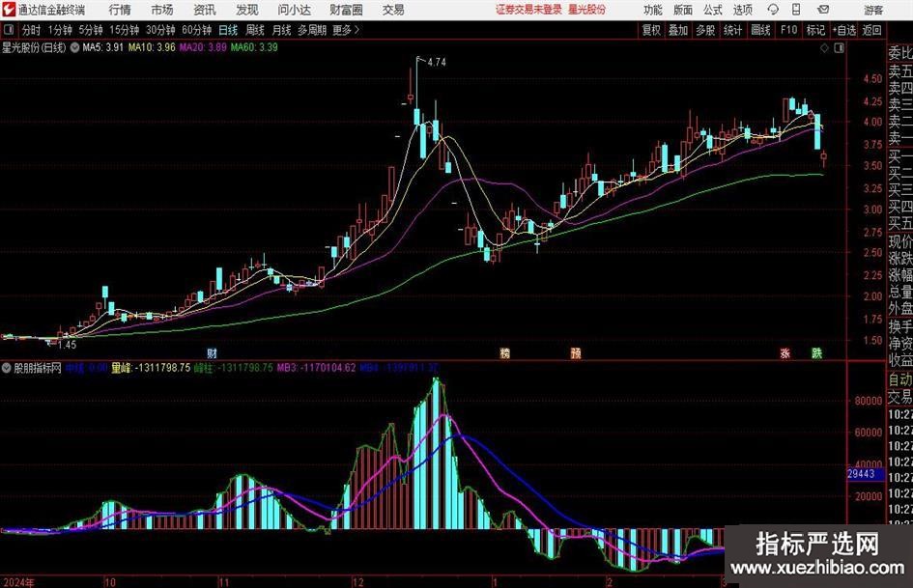Click the 游客 guest account label

point(873,10)
